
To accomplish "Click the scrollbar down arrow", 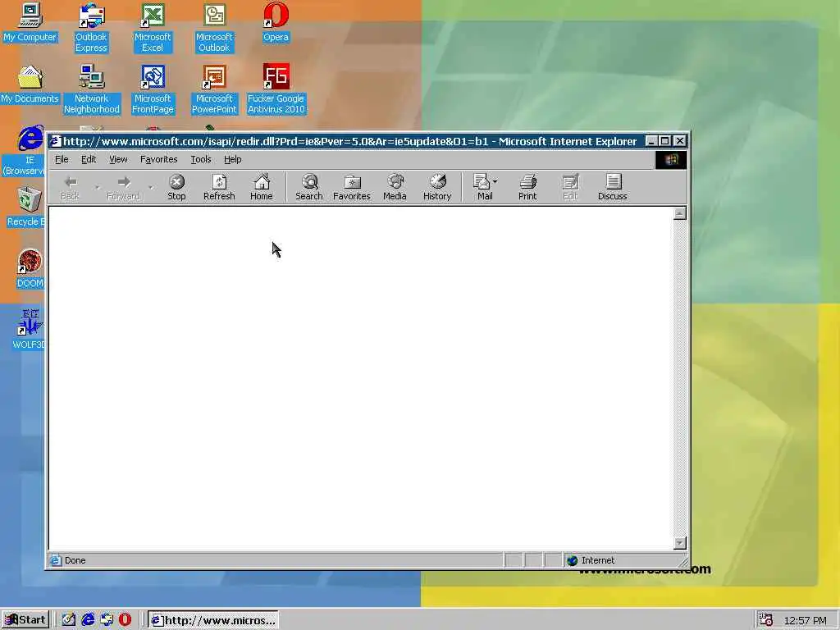I will pyautogui.click(x=679, y=543).
